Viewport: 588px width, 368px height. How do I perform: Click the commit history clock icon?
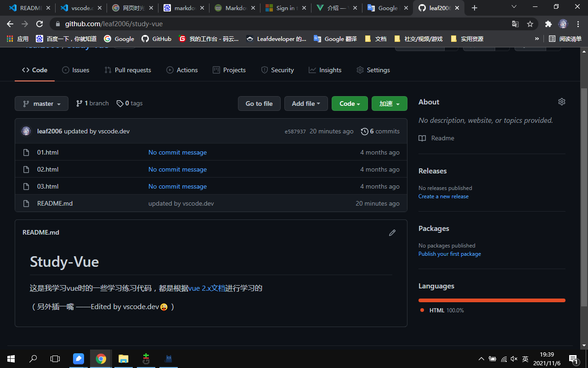tap(364, 132)
